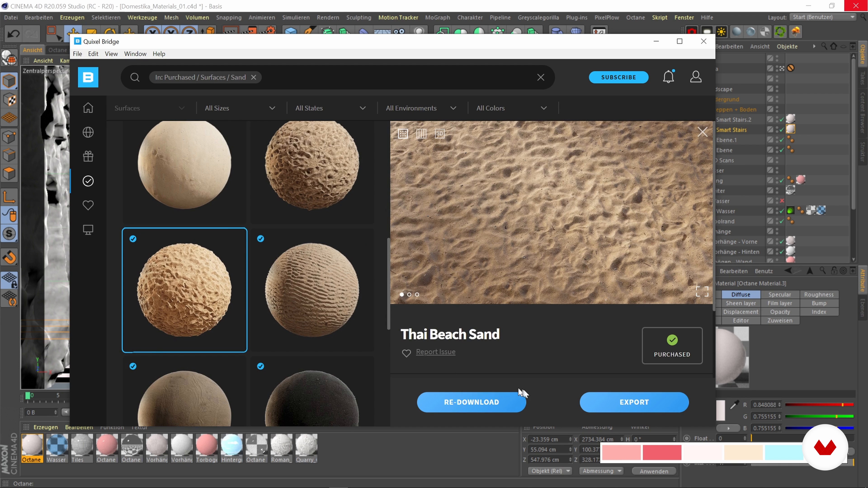The width and height of the screenshot is (868, 488).
Task: Toggle visibility dots for Ebene.1 object
Action: [x=777, y=139]
